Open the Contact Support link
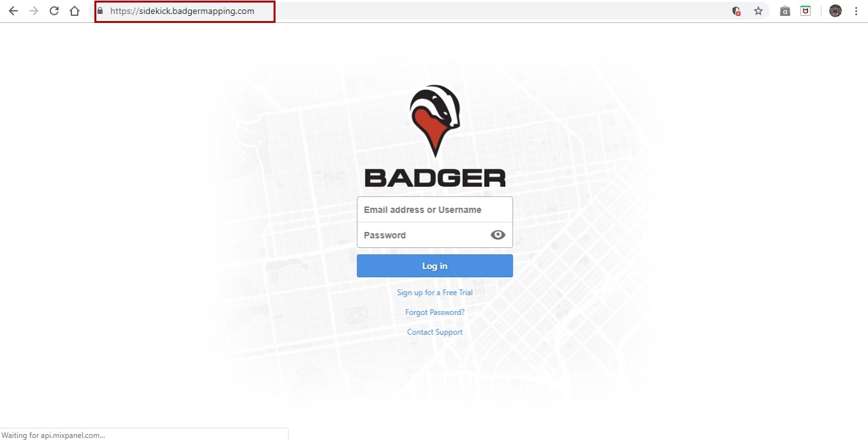Image resolution: width=868 pixels, height=441 pixels. [x=435, y=332]
